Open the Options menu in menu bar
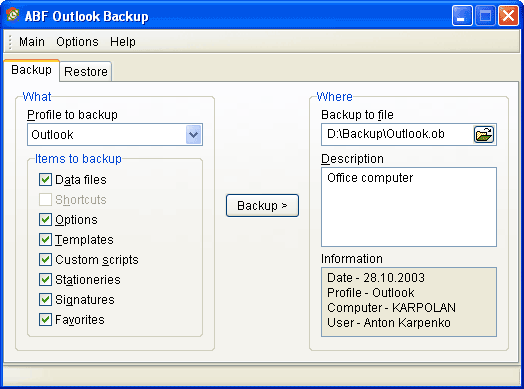This screenshot has width=524, height=389. click(x=77, y=42)
